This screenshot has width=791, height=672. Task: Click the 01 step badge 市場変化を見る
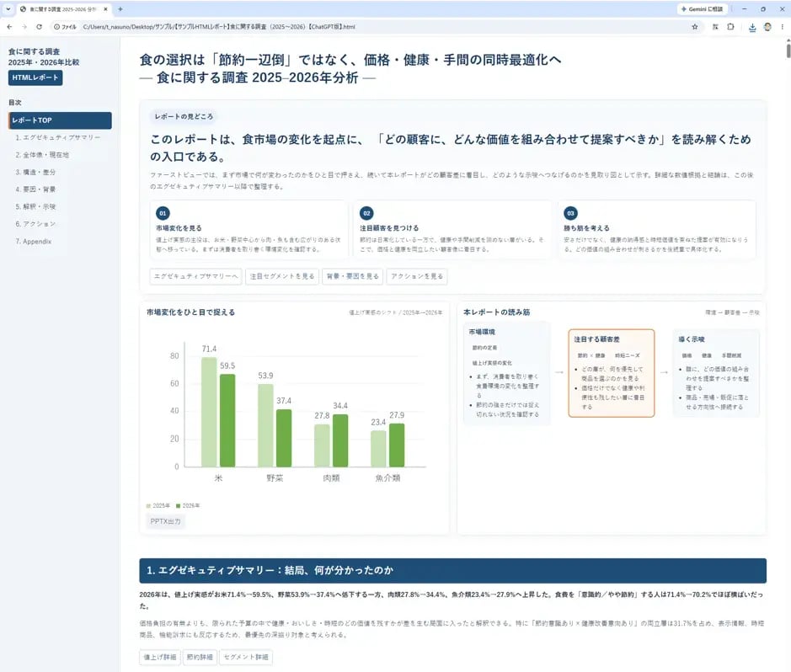pyautogui.click(x=163, y=213)
